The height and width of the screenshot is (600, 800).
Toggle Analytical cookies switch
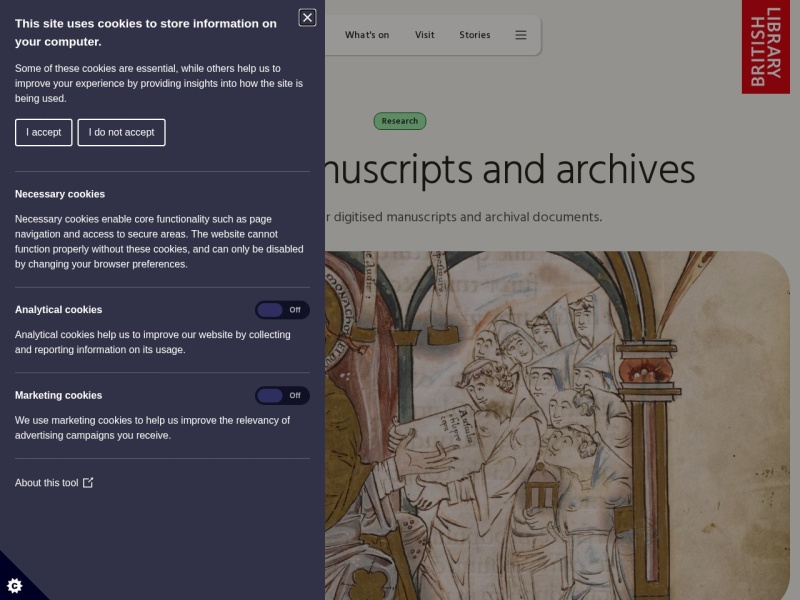pos(282,310)
